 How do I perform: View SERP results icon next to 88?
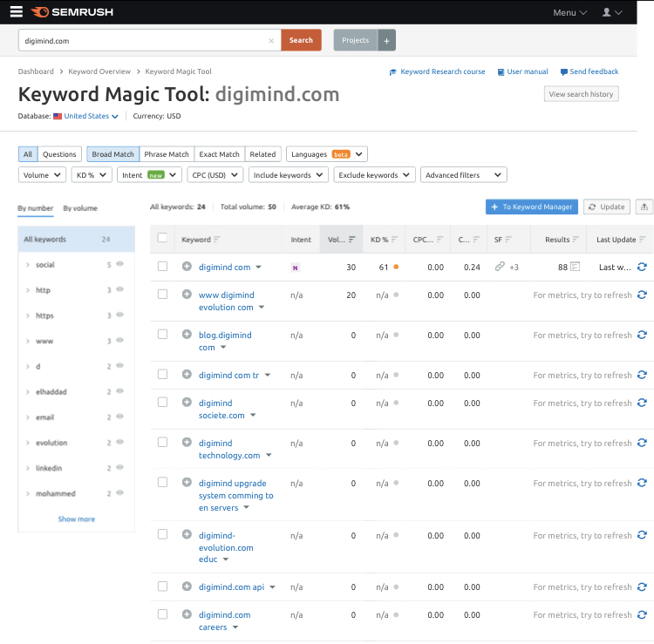point(576,267)
